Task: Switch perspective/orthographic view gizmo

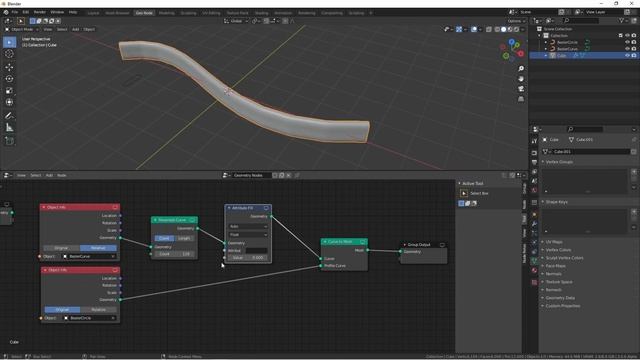Action: click(x=521, y=99)
